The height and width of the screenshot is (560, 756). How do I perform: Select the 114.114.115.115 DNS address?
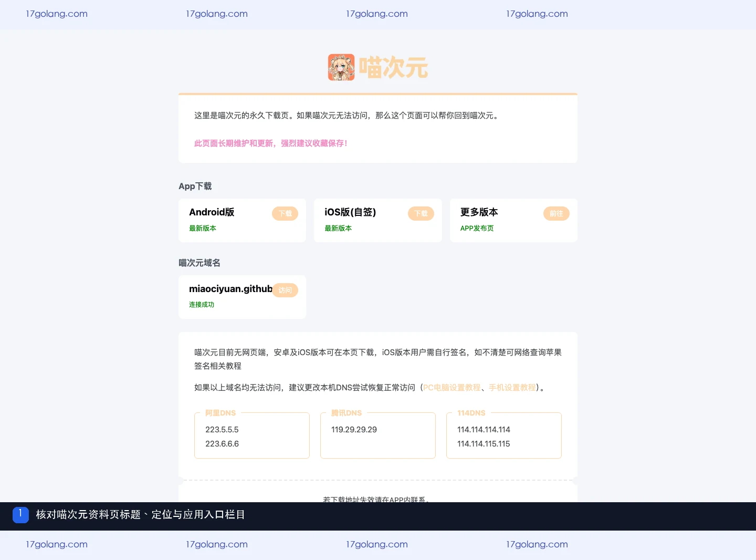pos(484,444)
